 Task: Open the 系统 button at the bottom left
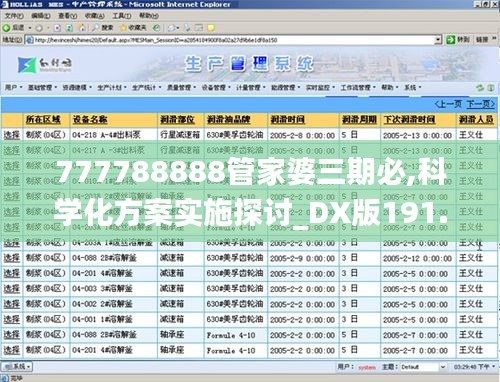[x=17, y=367]
